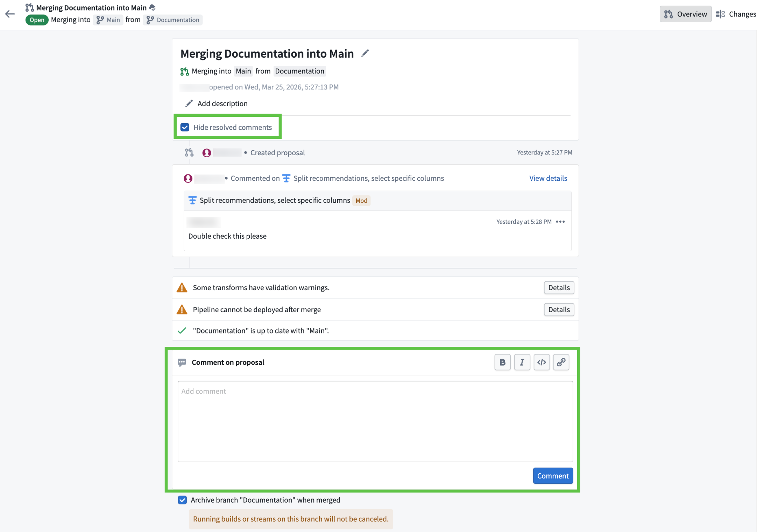Click the back arrow to exit the proposal
This screenshot has width=757, height=532.
pos(10,14)
